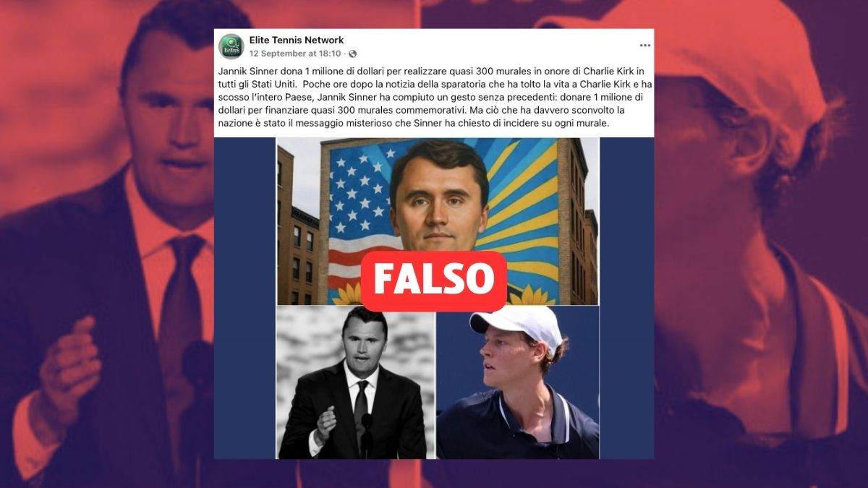Open the tennis player photo in collage
This screenshot has height=488, width=868.
[518, 382]
